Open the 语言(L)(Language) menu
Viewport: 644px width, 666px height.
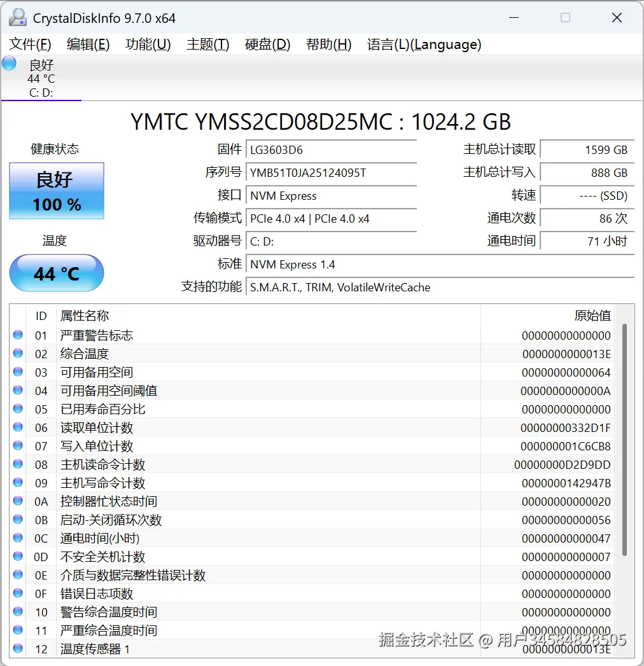424,44
